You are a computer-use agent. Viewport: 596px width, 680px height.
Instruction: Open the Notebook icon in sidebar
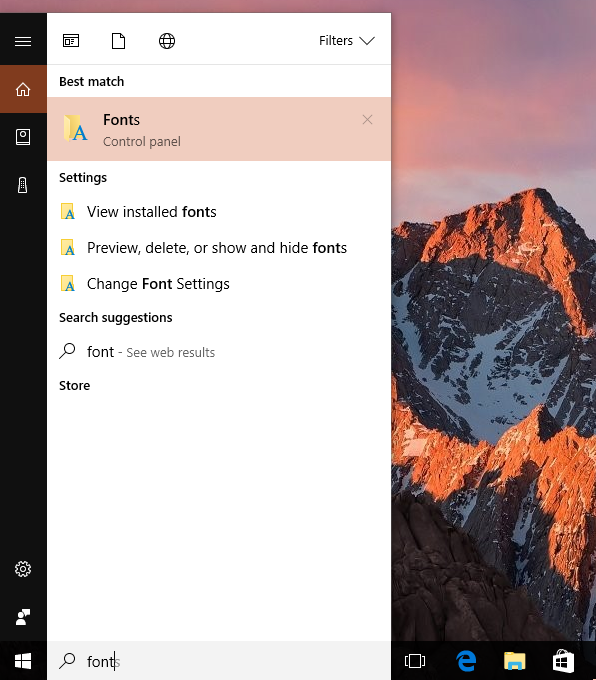(x=23, y=137)
